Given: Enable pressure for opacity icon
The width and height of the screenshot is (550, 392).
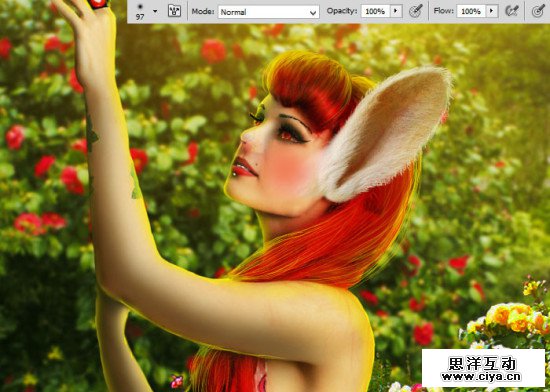Looking at the screenshot, I should (415, 12).
